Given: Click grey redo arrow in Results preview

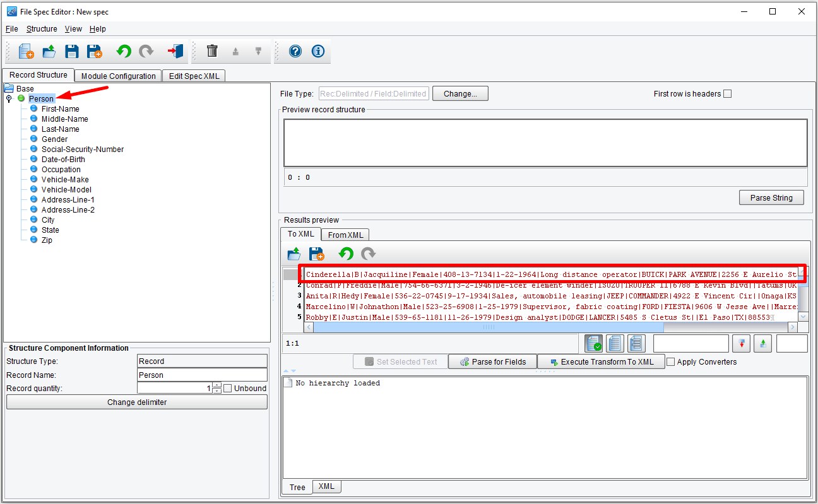Looking at the screenshot, I should [x=369, y=254].
